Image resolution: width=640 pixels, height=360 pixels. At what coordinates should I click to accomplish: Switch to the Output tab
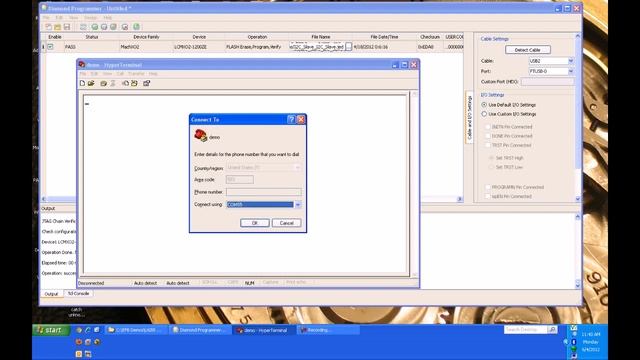point(51,294)
